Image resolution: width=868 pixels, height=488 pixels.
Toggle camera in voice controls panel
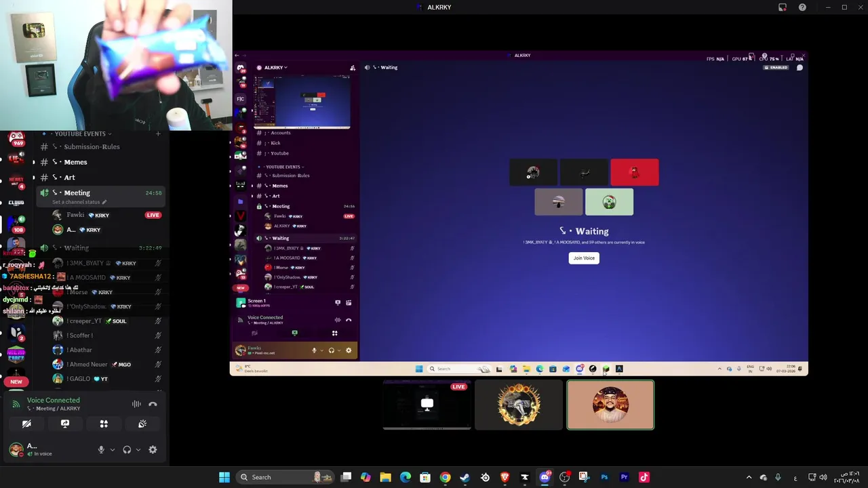[x=26, y=424]
